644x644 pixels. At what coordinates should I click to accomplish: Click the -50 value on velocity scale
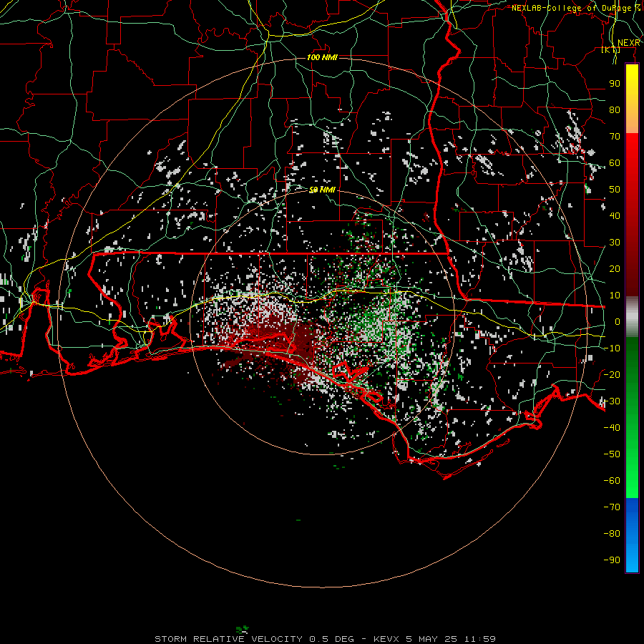612,454
